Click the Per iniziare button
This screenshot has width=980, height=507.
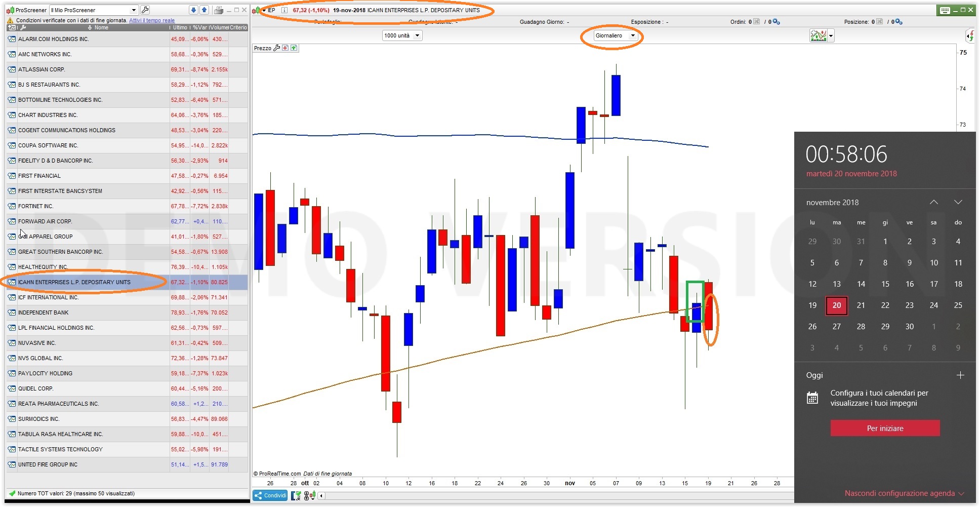885,428
